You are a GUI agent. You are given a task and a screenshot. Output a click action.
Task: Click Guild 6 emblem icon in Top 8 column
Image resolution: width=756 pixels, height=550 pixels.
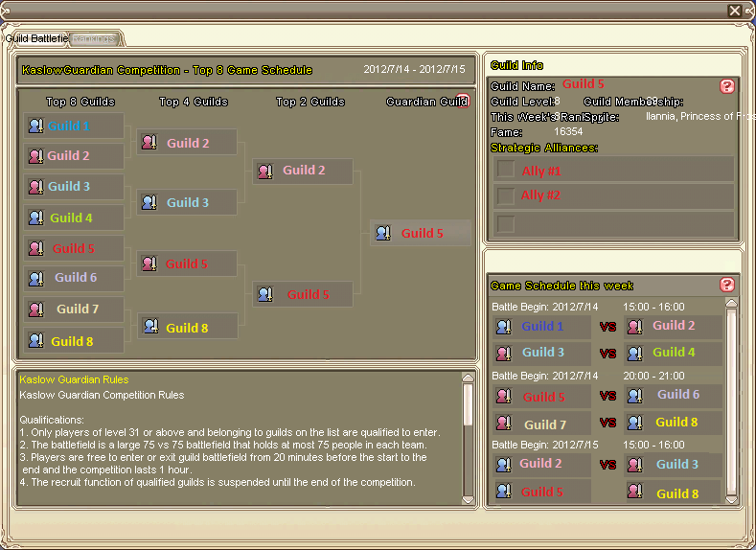point(35,278)
